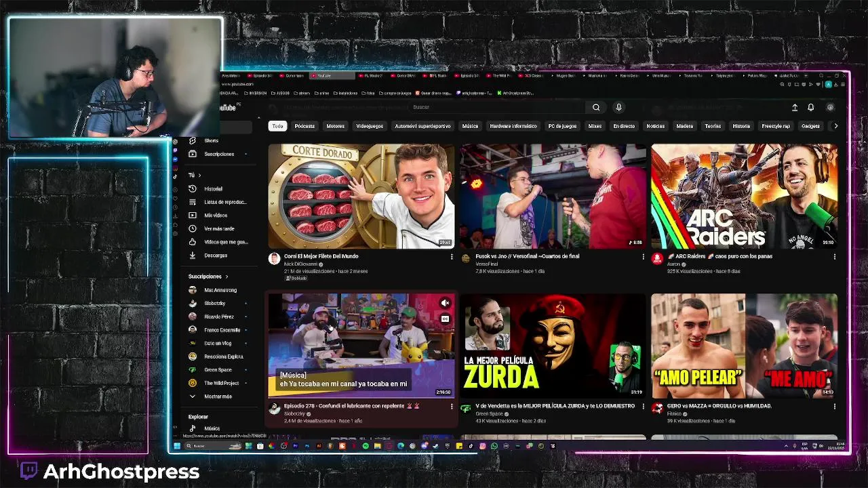Screen dimensions: 868x488
Task: Unmute the Episodio 278 preview video
Action: pos(445,303)
